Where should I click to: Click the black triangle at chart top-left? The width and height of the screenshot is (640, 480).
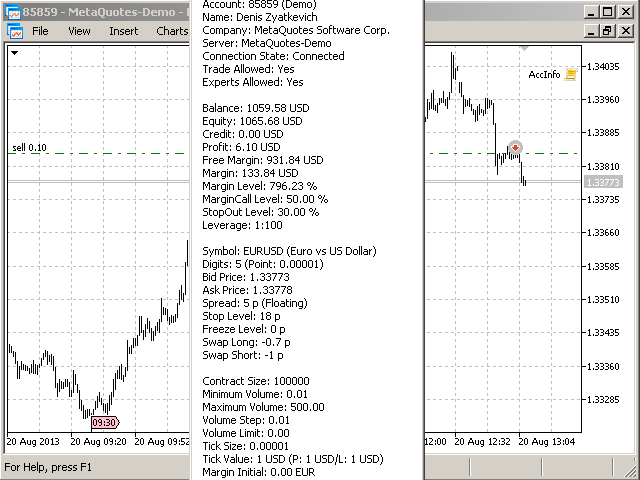(14, 53)
